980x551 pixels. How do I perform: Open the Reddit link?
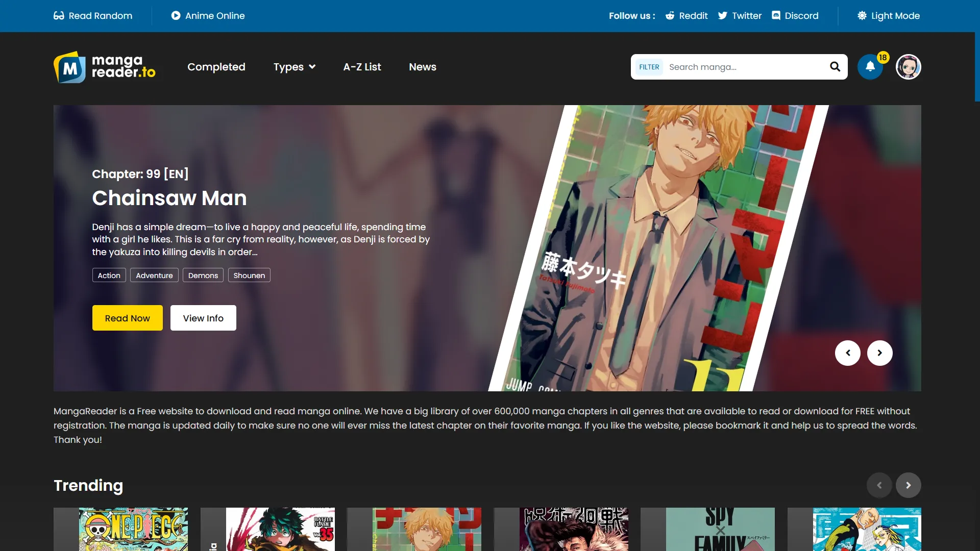coord(687,16)
